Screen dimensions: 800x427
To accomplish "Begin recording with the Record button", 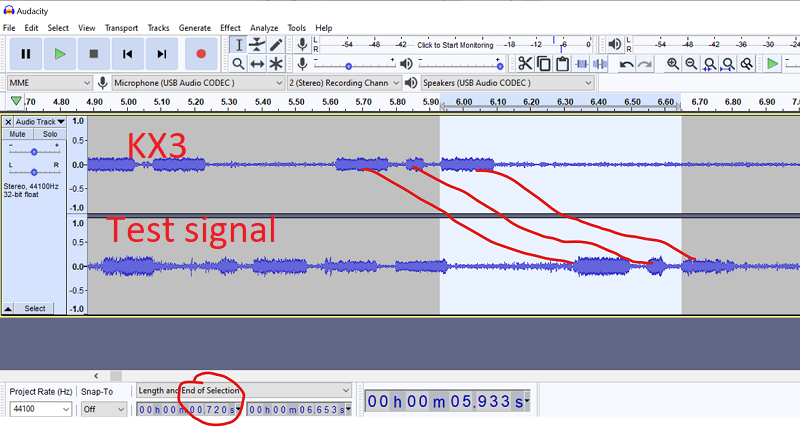I will (x=201, y=54).
